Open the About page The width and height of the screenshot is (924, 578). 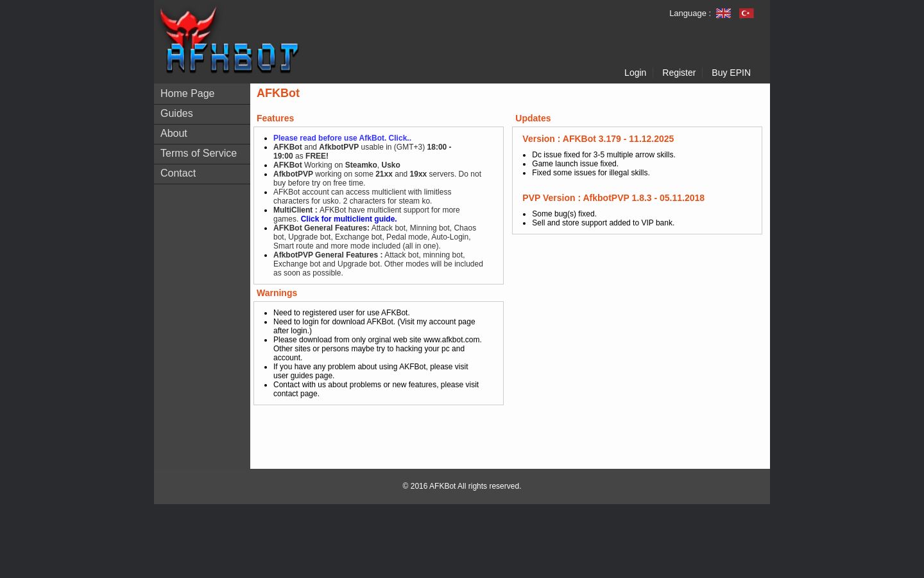173,133
